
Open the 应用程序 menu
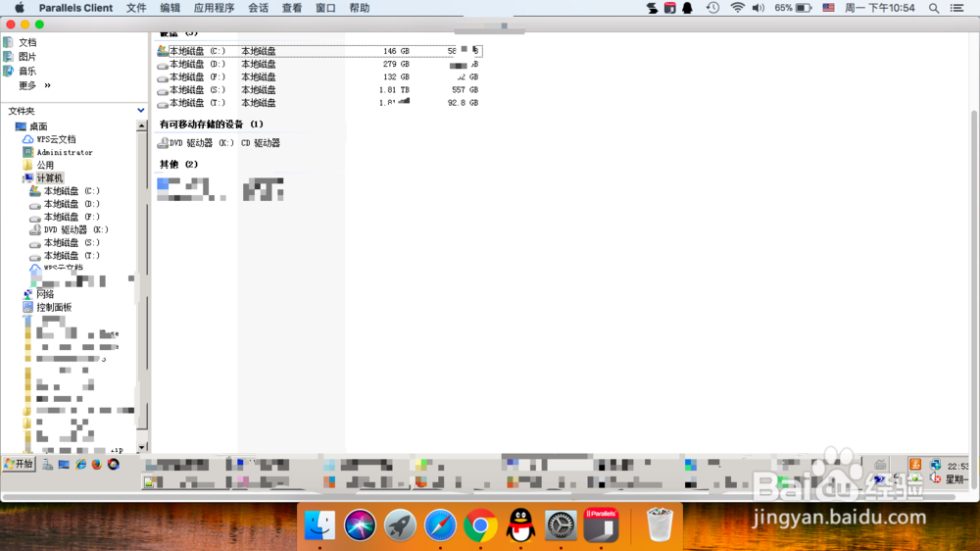click(214, 8)
